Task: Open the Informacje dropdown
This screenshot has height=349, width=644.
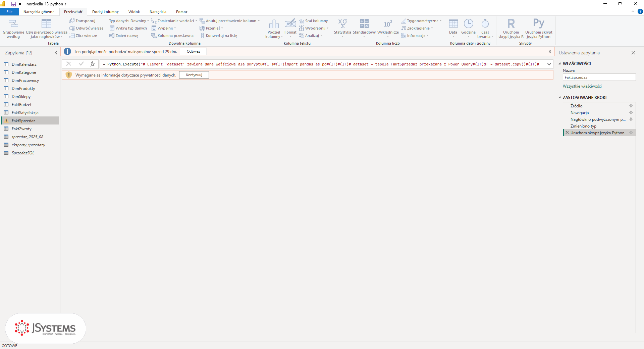Action: coord(415,36)
